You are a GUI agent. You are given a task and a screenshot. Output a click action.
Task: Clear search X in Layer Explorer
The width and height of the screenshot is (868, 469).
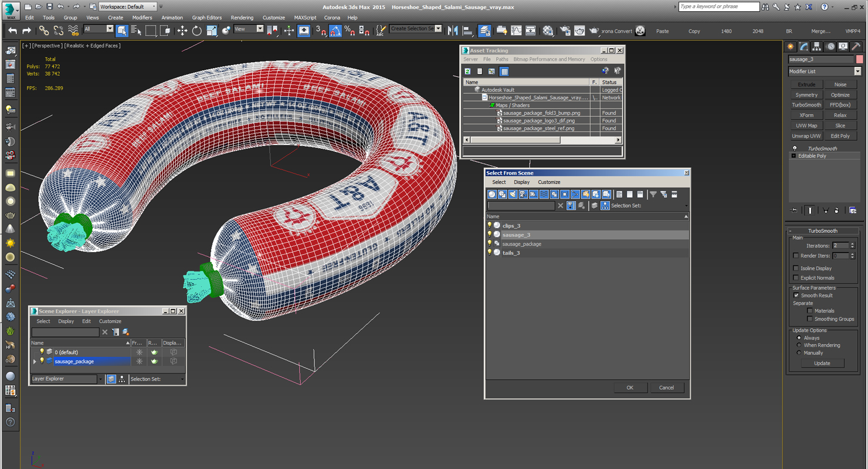(105, 332)
